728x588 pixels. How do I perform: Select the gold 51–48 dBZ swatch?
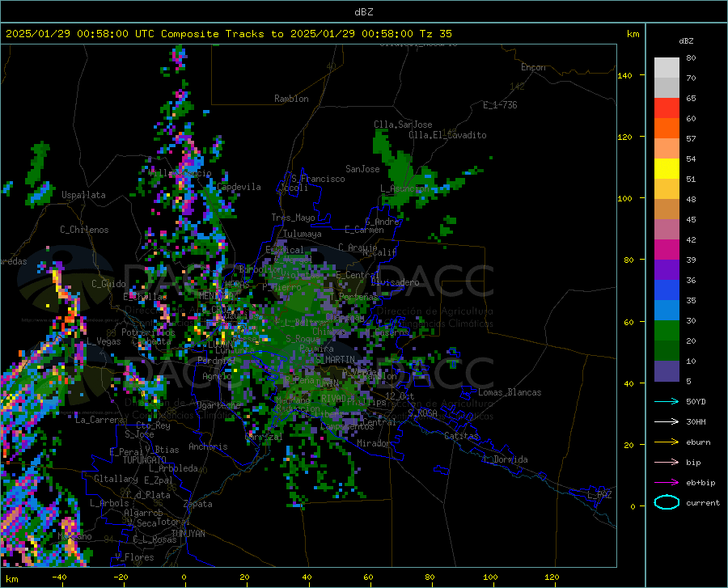[x=667, y=189]
